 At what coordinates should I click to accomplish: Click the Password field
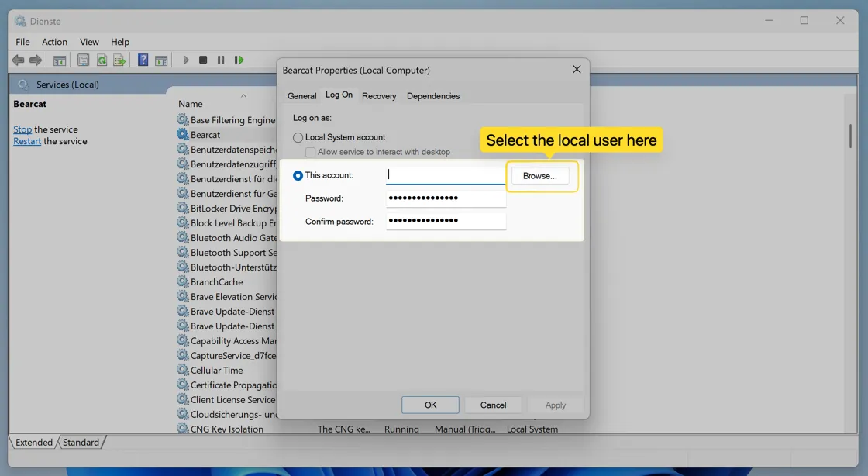click(x=446, y=198)
